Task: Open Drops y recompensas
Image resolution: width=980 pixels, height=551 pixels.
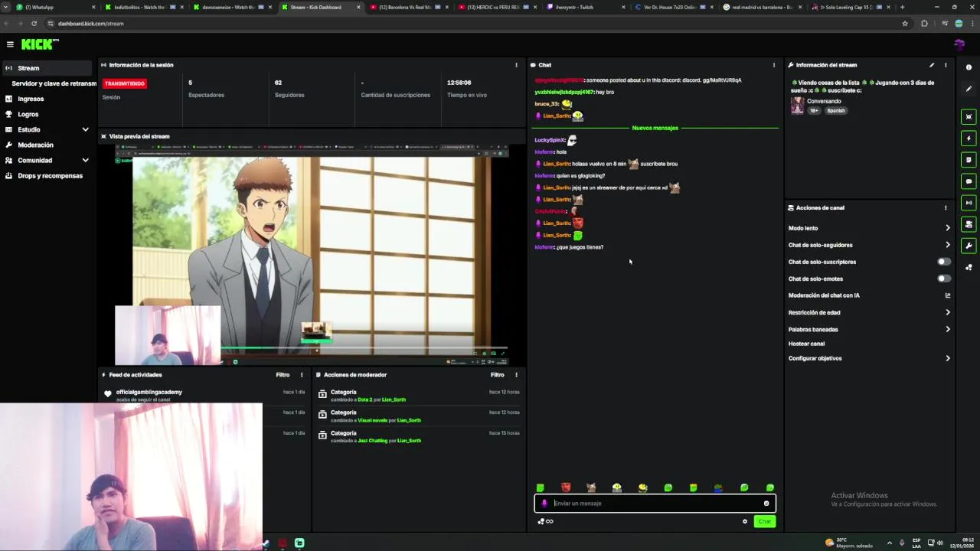Action: (x=50, y=175)
